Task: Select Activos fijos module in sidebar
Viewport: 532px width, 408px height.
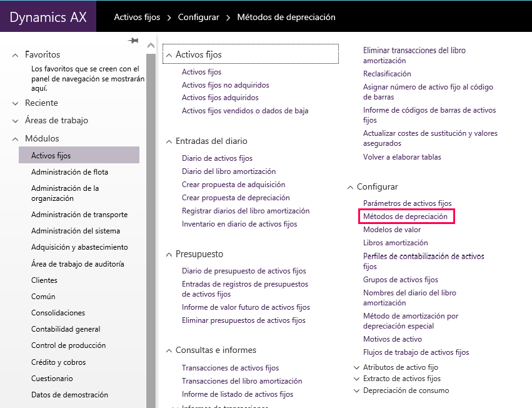Action: pos(79,155)
